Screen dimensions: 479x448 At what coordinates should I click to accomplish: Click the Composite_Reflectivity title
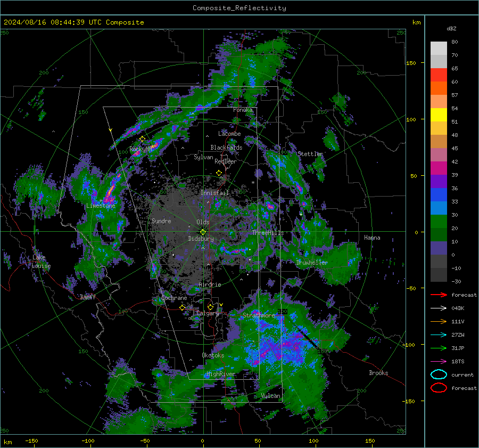click(240, 8)
